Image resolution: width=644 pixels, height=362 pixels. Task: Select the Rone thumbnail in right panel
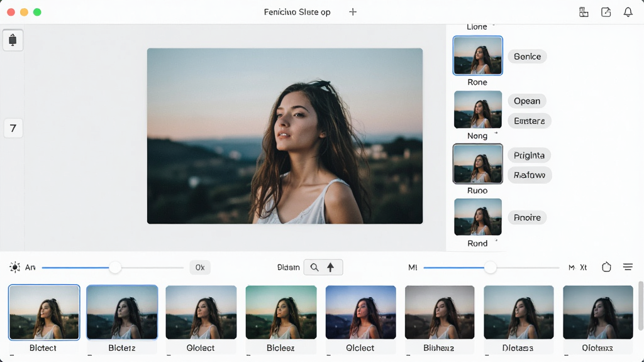[478, 55]
